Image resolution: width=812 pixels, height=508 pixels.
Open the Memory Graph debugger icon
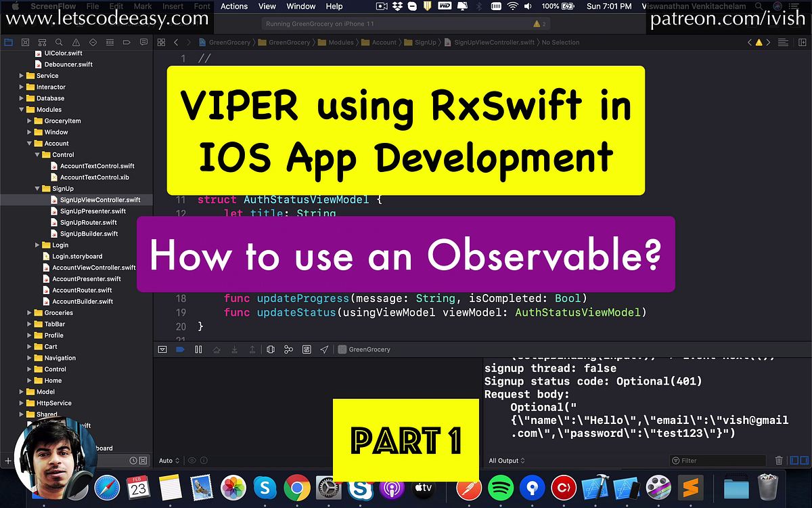click(288, 349)
